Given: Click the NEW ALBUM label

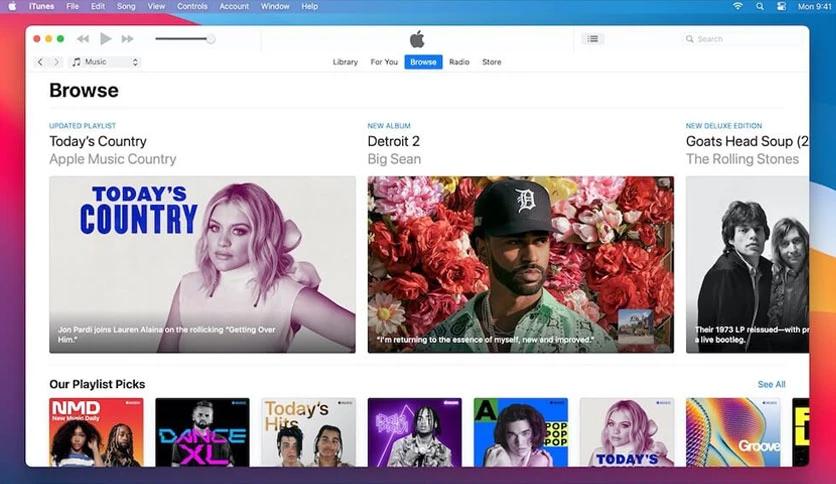Looking at the screenshot, I should pyautogui.click(x=389, y=126).
